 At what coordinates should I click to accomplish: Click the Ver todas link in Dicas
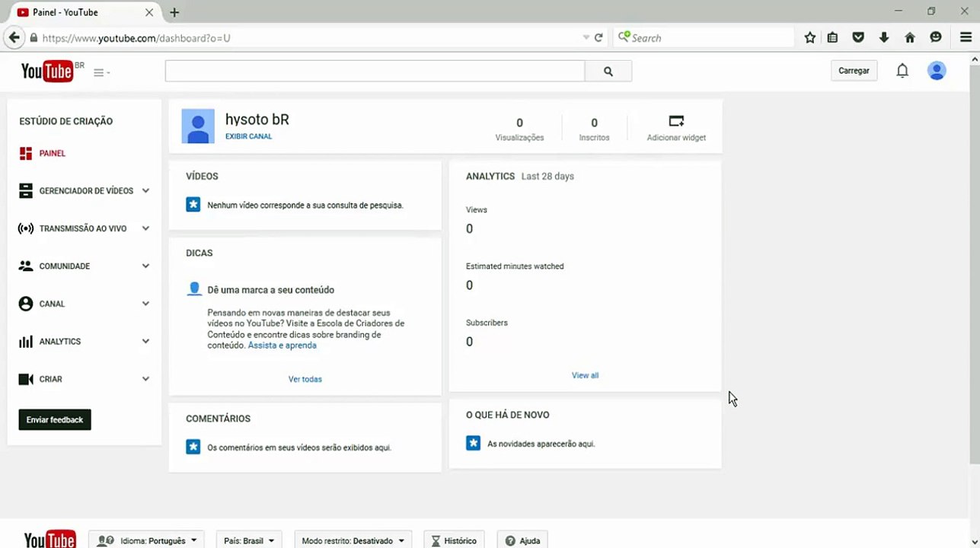pos(305,379)
